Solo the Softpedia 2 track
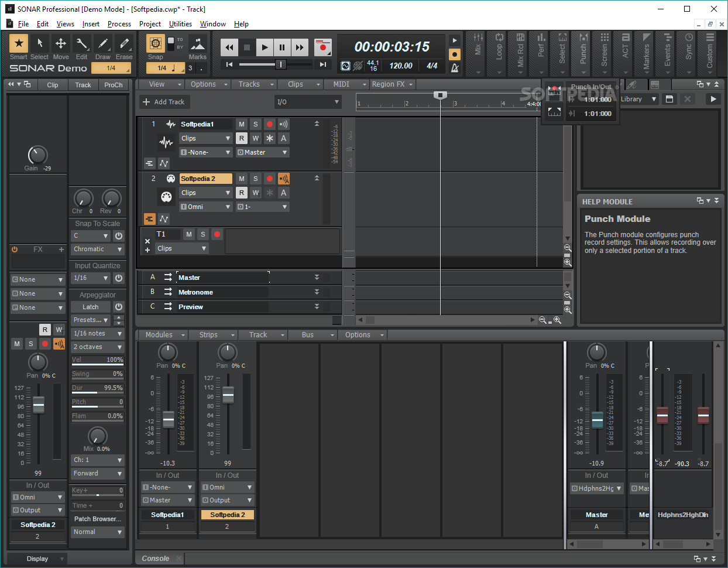This screenshot has width=728, height=568. click(256, 179)
